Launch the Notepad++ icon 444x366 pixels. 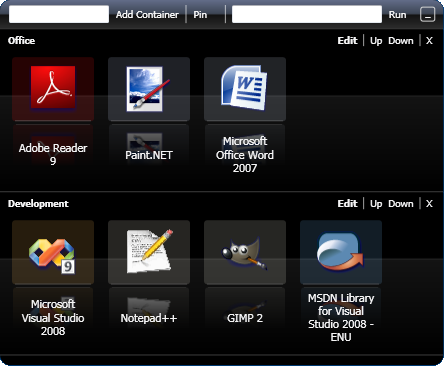pyautogui.click(x=149, y=252)
